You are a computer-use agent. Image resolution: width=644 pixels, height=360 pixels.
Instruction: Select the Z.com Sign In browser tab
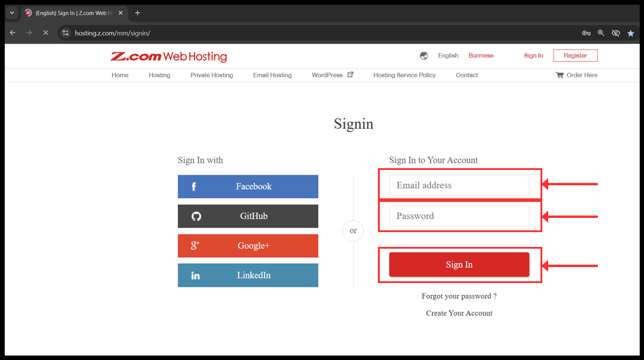(74, 13)
